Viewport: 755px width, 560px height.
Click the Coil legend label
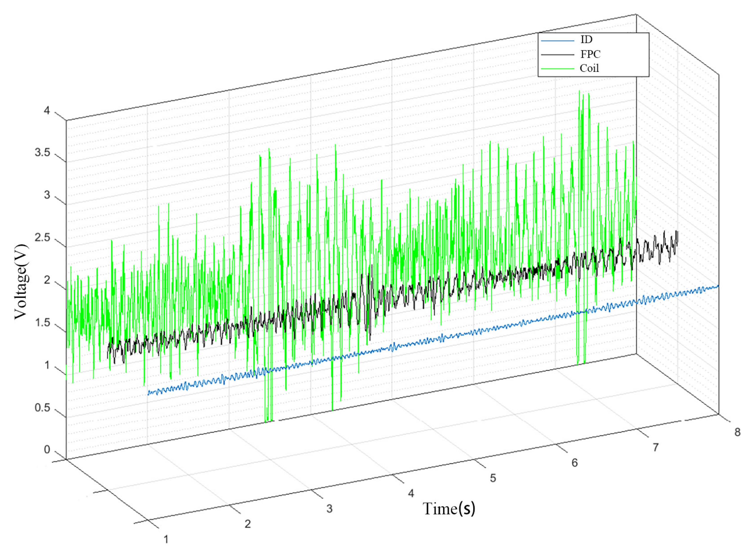pos(589,68)
